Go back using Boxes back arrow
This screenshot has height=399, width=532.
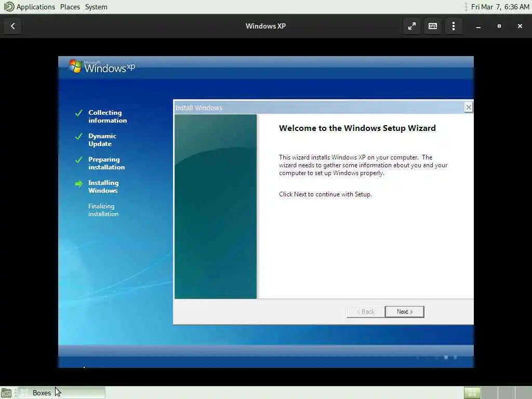click(12, 26)
